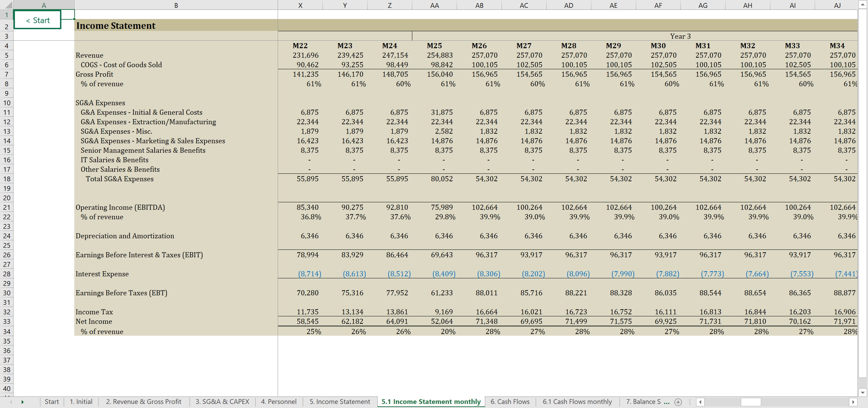The width and height of the screenshot is (868, 408).
Task: Open the '3. SG&A & CAPEX' sheet tab
Action: 222,402
